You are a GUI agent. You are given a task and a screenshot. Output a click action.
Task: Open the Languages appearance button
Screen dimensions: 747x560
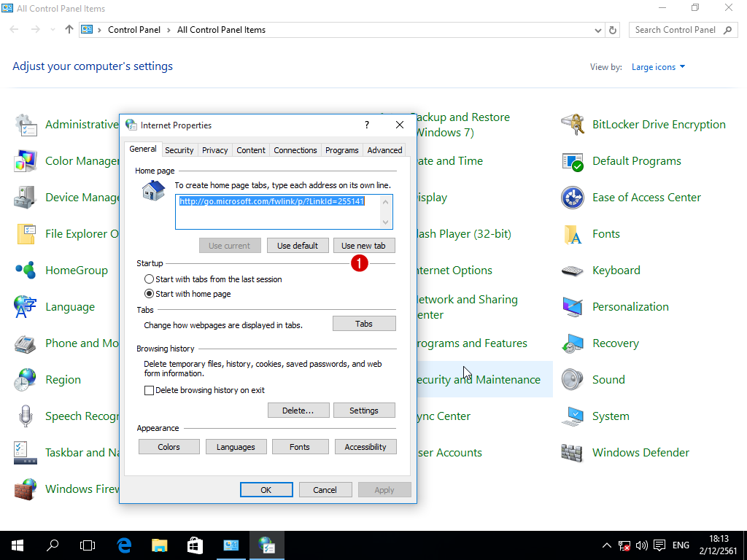click(236, 447)
